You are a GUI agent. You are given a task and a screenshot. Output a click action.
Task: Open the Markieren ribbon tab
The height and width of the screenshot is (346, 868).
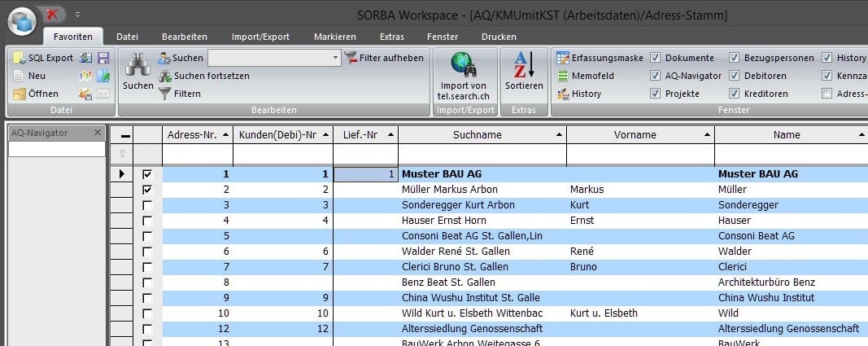click(x=335, y=37)
